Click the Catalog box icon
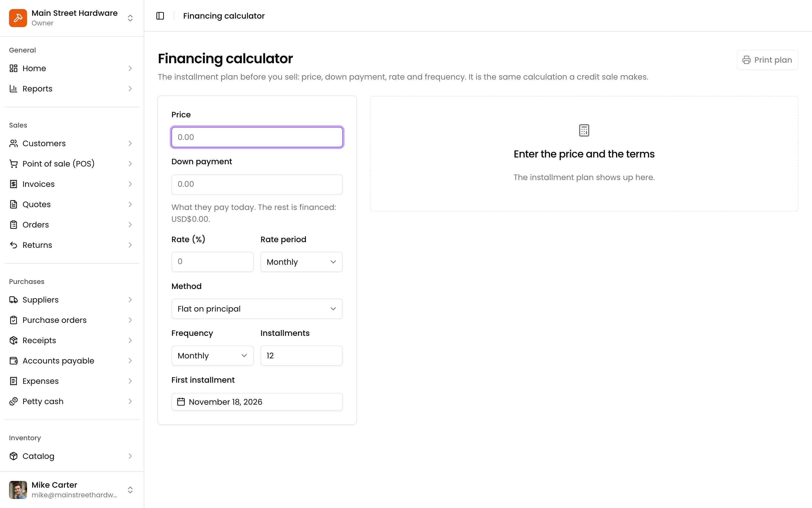This screenshot has width=812, height=508. tap(14, 456)
